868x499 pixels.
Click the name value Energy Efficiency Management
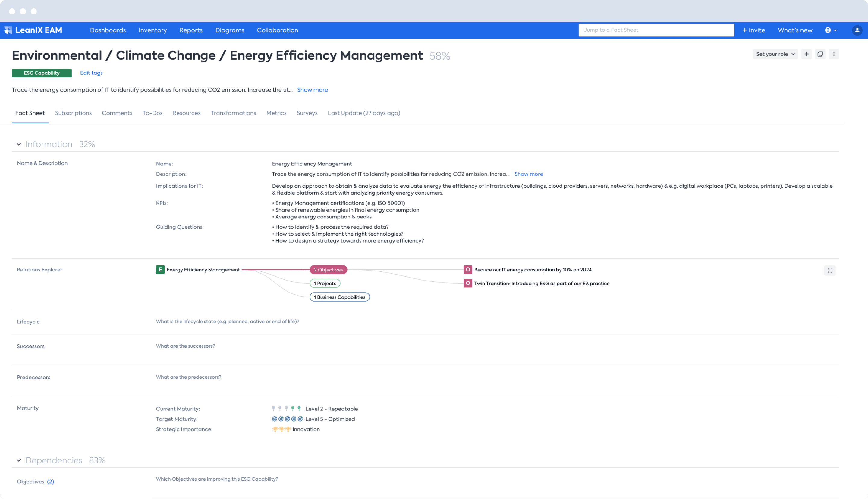(x=312, y=164)
